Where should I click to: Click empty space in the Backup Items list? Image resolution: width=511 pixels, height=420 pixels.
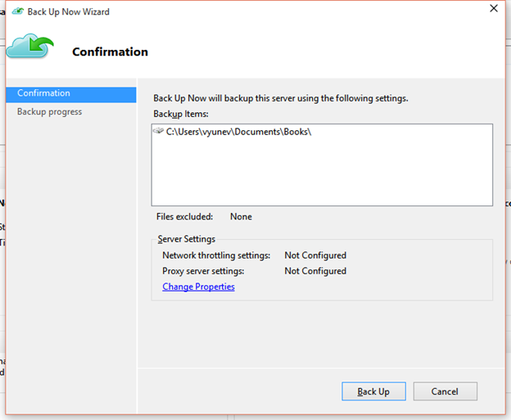click(x=321, y=175)
